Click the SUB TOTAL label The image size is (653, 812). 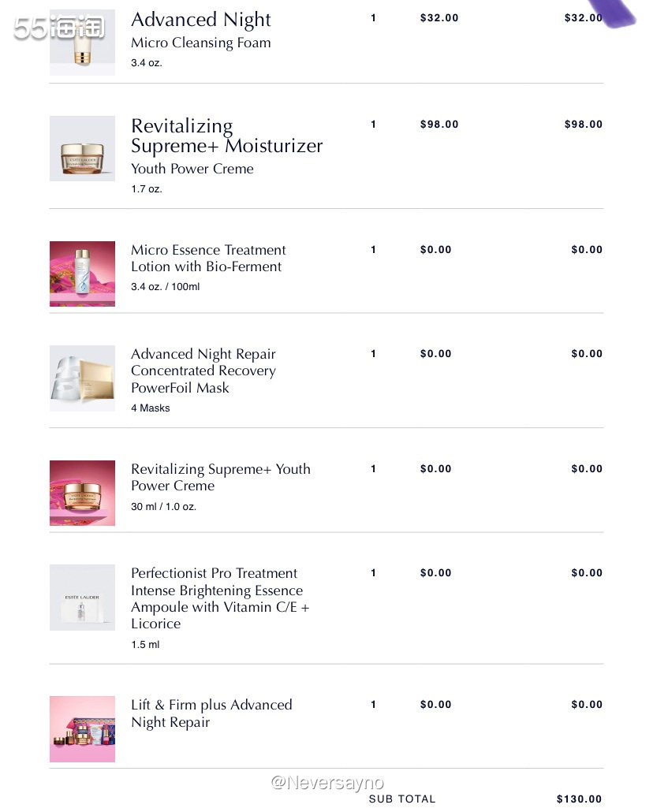[x=402, y=799]
